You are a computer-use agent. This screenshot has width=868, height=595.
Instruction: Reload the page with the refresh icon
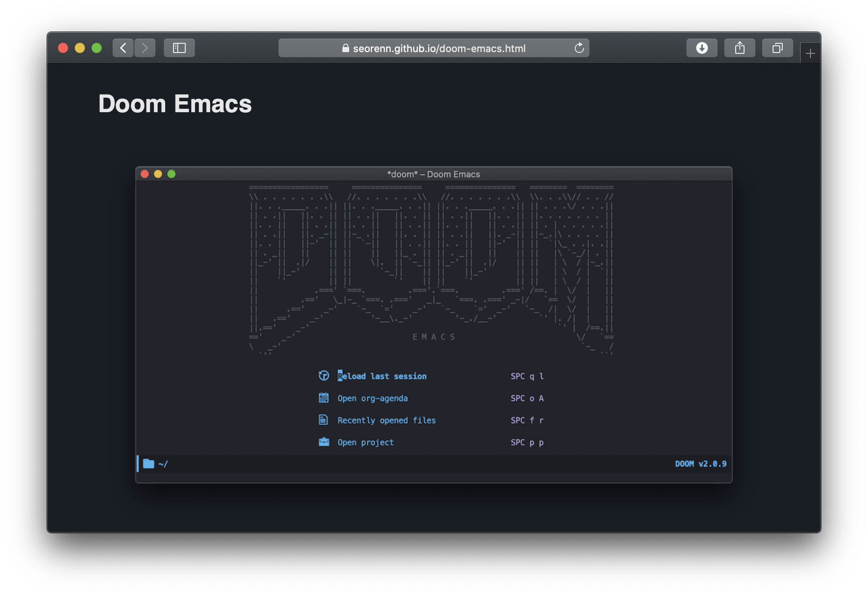coord(579,48)
